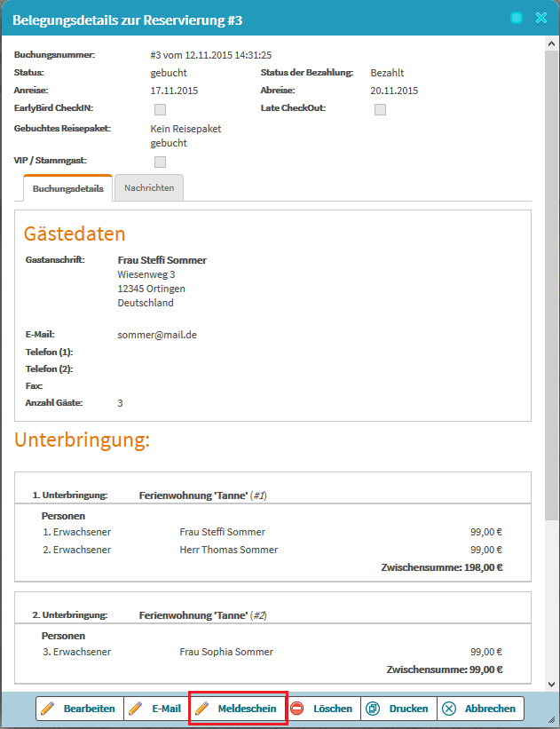Switch to the Nachrichten tab
Screen dimensions: 560x729
click(x=149, y=188)
